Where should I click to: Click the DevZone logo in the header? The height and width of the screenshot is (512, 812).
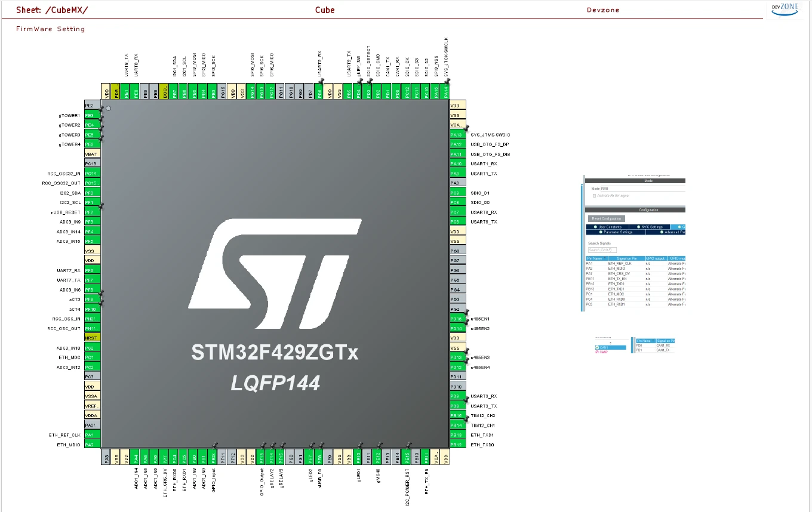786,10
